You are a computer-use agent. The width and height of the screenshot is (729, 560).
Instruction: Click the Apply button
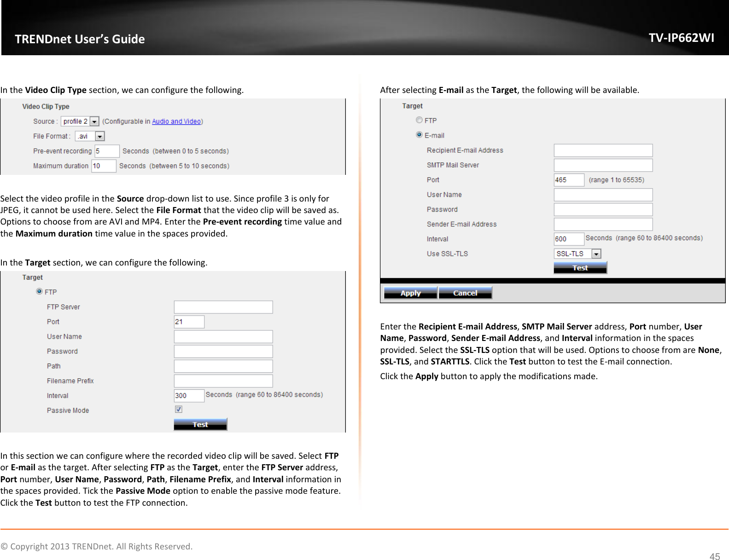click(410, 293)
